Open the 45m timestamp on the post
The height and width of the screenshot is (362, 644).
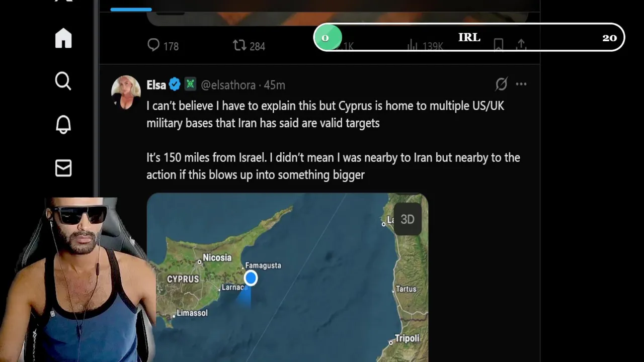tap(275, 85)
